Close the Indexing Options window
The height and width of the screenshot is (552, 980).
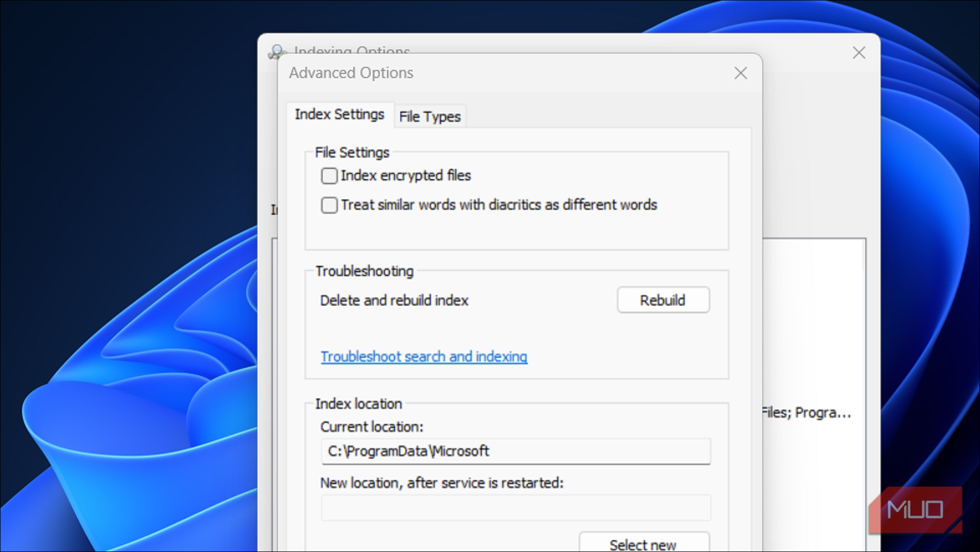pos(859,53)
